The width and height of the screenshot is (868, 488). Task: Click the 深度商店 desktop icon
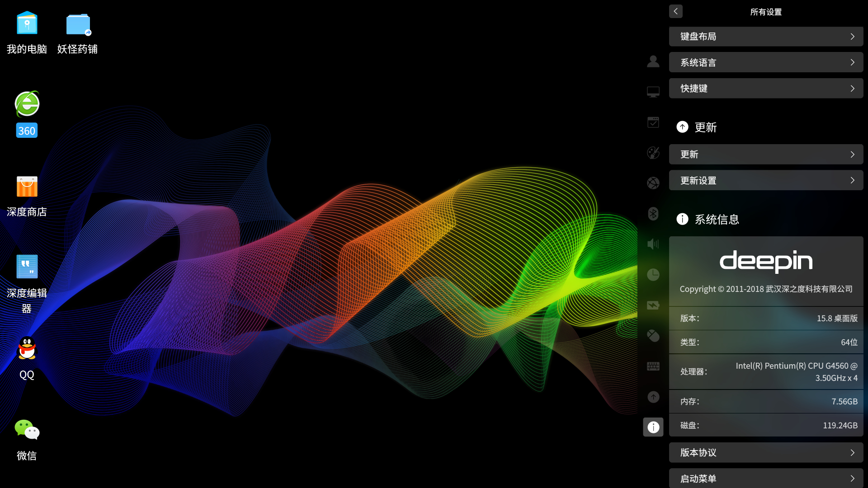(27, 187)
